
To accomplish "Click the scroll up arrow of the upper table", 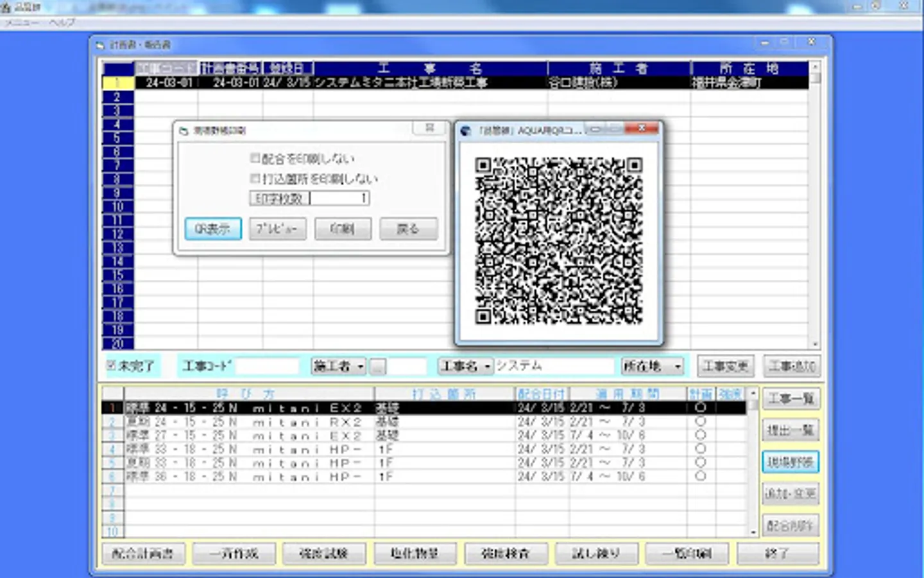I will tap(816, 67).
